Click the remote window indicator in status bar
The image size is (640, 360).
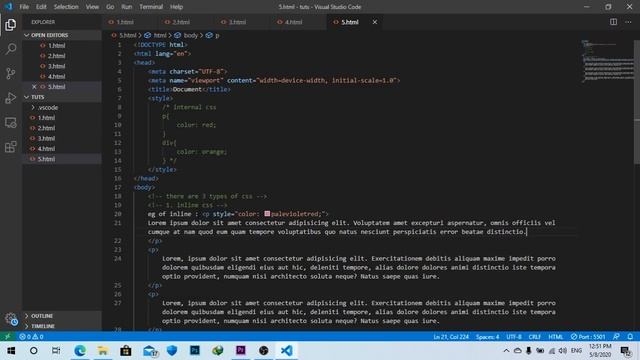(x=7, y=337)
